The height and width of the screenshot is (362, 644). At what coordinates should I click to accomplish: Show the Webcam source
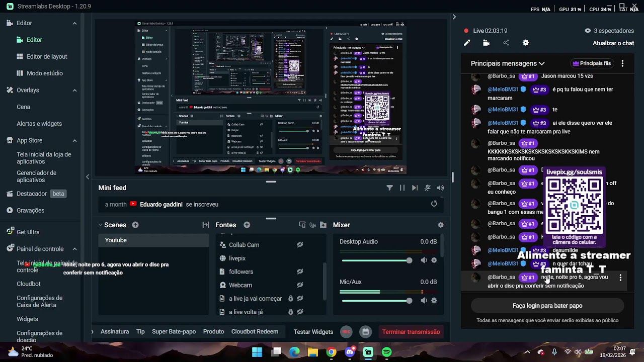(x=300, y=285)
